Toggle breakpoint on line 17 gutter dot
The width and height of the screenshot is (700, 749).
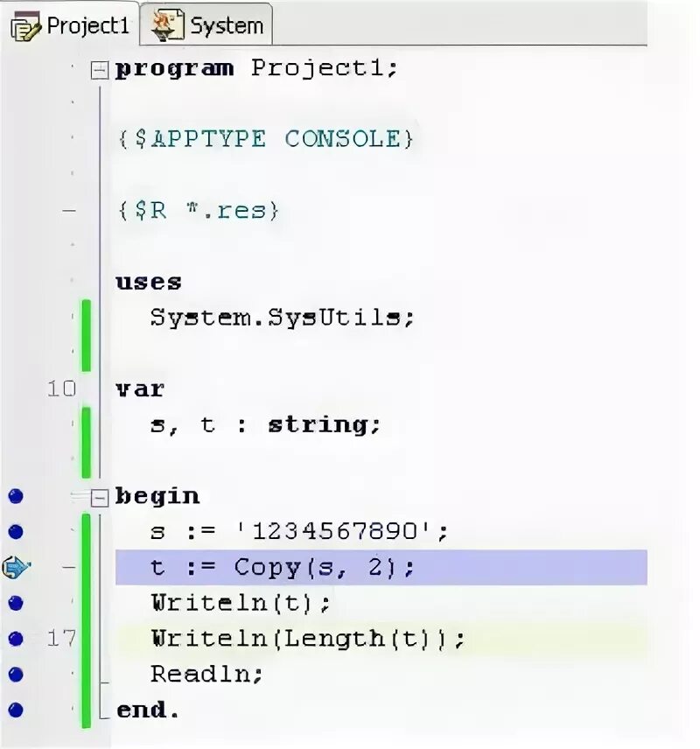point(15,639)
